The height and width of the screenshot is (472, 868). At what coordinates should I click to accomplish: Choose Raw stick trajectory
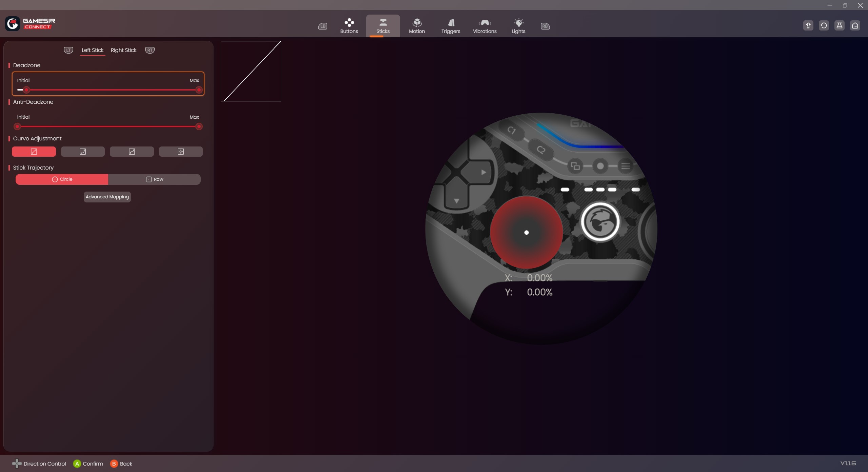155,179
